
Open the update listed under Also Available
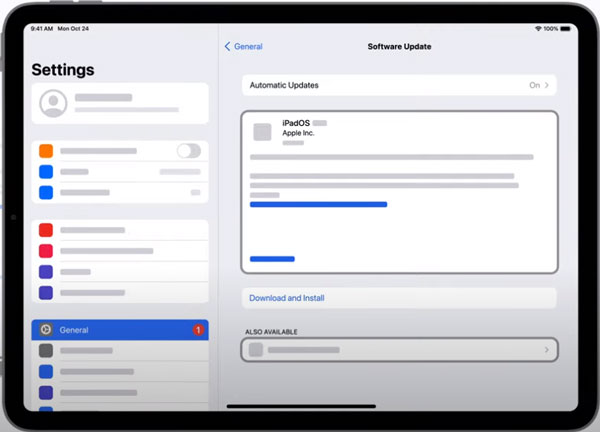pos(399,350)
